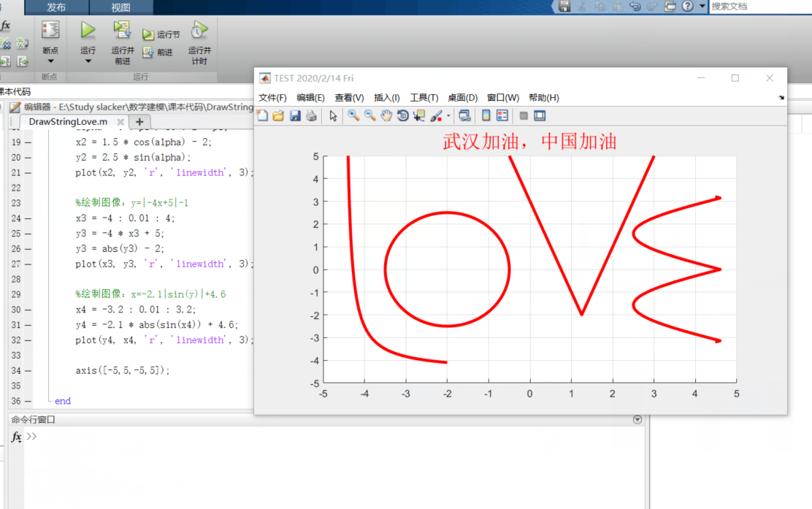Click the Run and Time icon

pyautogui.click(x=199, y=31)
